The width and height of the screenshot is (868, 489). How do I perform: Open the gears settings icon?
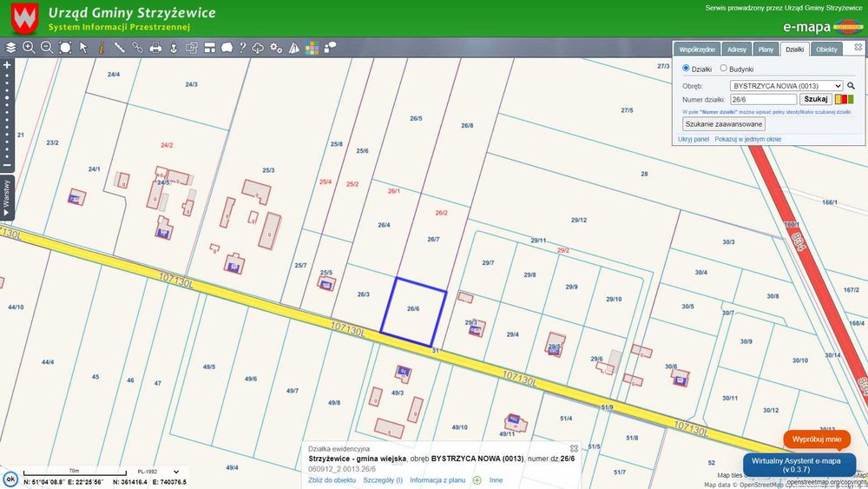pyautogui.click(x=276, y=48)
